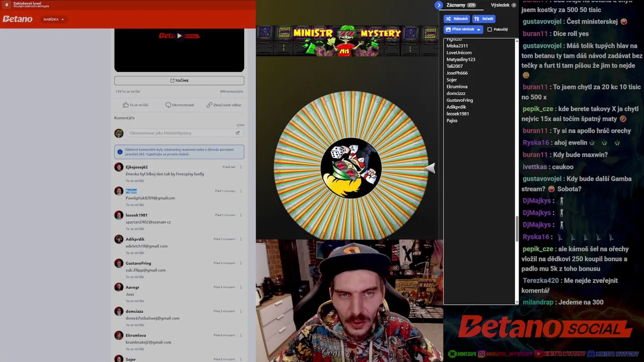Click Aavegr's avatar in comments
644x362 pixels.
click(x=119, y=287)
